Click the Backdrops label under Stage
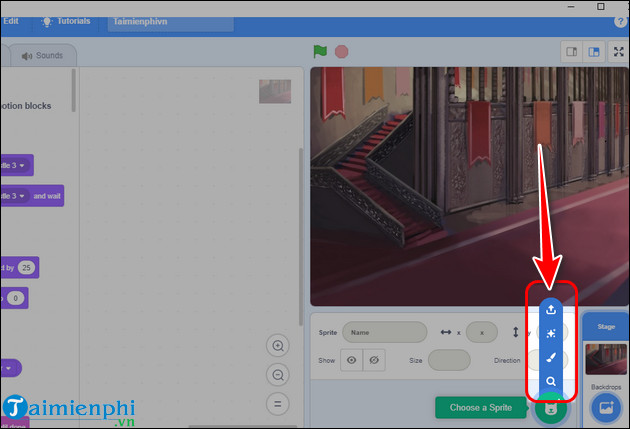 [x=606, y=387]
